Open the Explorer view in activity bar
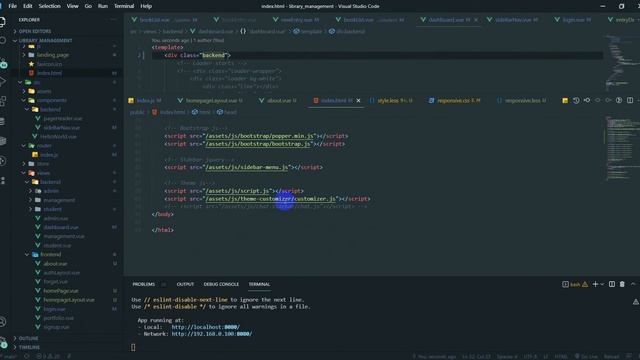 pos(2,22)
